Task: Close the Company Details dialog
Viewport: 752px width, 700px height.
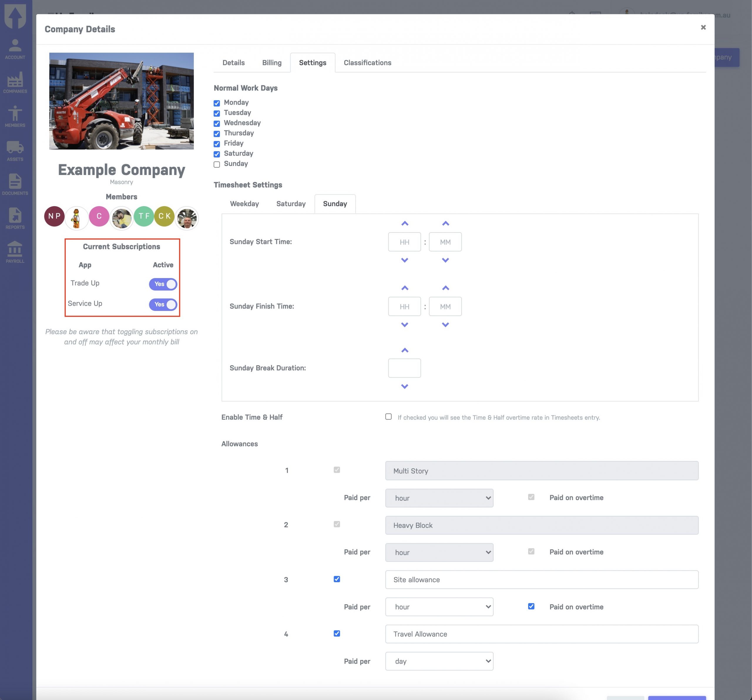Action: pos(703,27)
